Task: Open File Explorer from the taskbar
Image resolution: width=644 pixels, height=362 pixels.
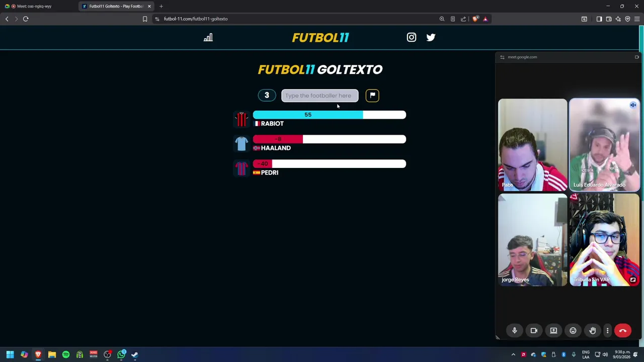Action: pyautogui.click(x=52, y=354)
